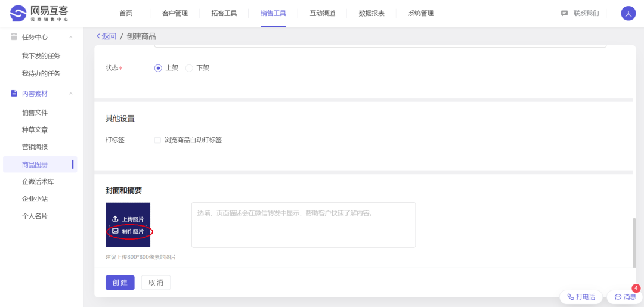Click the 状态 label
The height and width of the screenshot is (307, 644).
tap(114, 68)
